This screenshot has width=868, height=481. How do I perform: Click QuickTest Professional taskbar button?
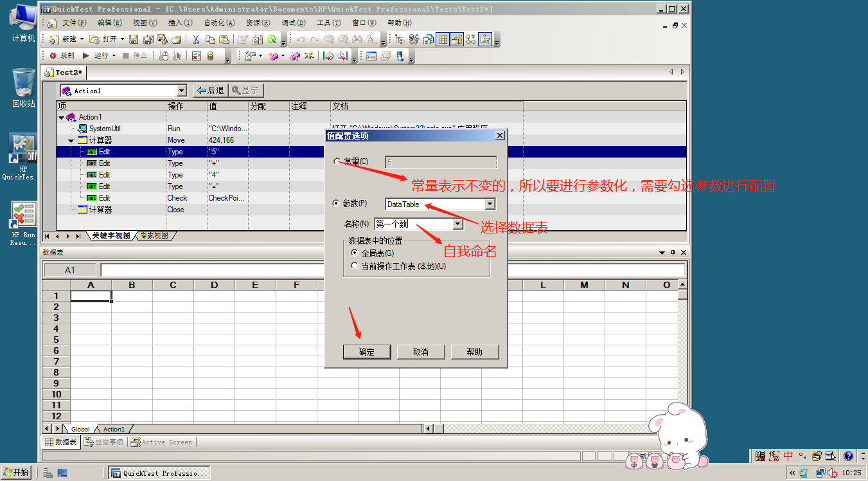pos(159,473)
